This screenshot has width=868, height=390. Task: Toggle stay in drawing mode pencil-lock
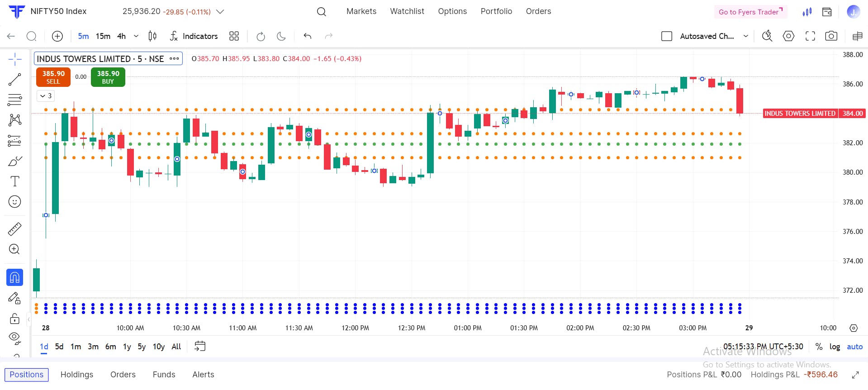click(x=15, y=298)
